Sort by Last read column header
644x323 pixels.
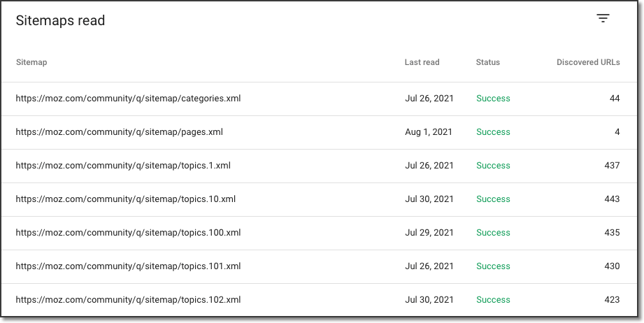(x=422, y=62)
